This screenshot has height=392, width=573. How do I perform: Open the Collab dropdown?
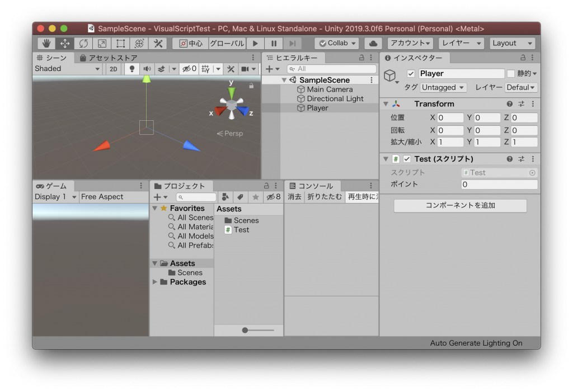coord(336,44)
